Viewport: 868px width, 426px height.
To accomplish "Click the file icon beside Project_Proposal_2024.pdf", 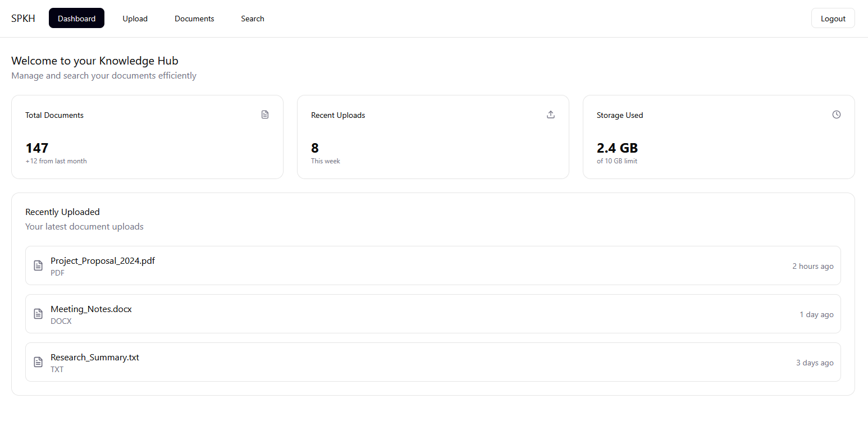I will coord(38,265).
